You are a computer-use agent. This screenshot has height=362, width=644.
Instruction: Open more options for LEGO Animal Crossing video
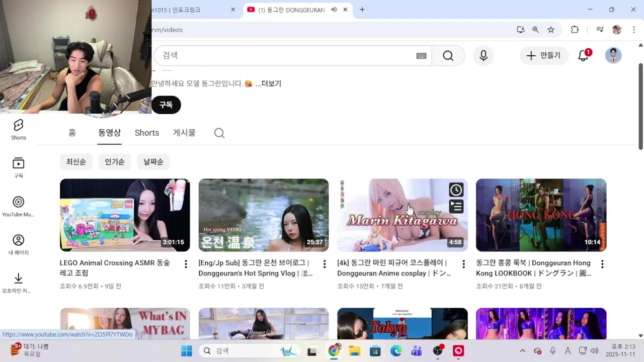point(186,264)
